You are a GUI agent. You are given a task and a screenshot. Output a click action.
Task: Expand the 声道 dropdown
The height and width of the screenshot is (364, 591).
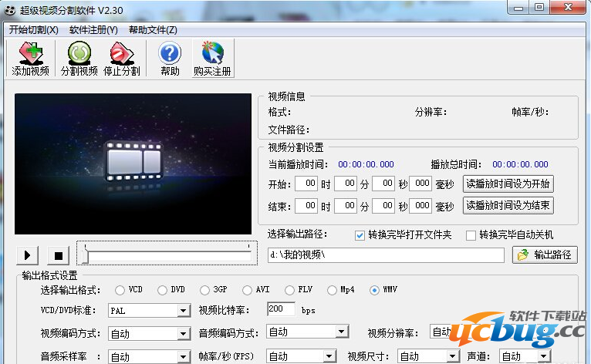pyautogui.click(x=543, y=356)
